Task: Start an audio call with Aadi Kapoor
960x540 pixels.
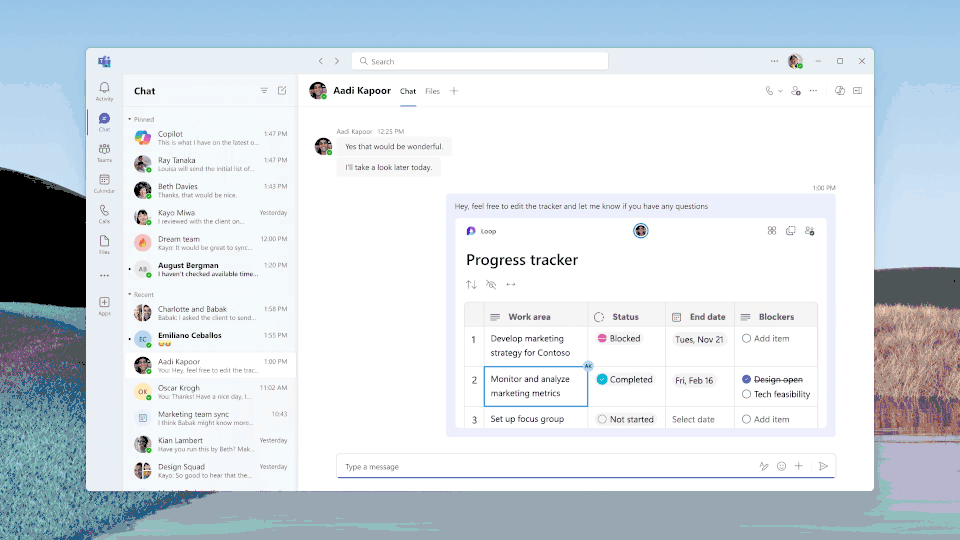Action: [769, 91]
